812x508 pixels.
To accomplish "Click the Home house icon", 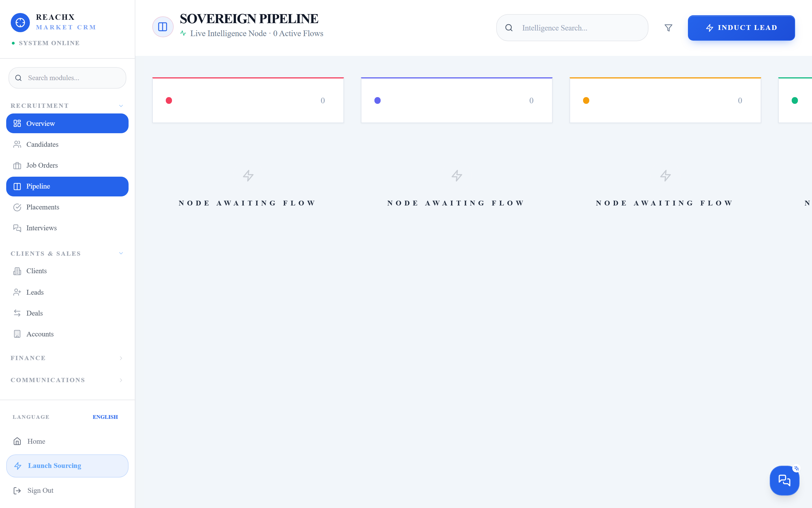I will tap(17, 441).
